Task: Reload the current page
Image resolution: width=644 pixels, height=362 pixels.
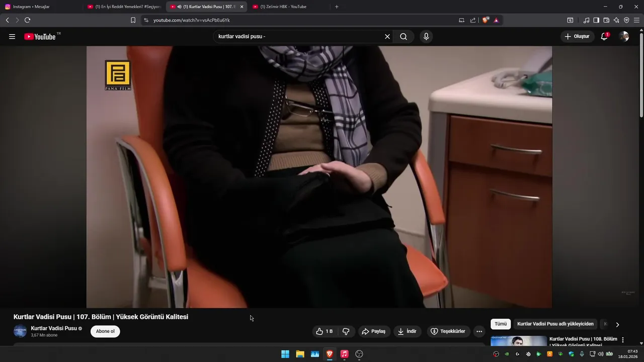Action: pos(27,20)
